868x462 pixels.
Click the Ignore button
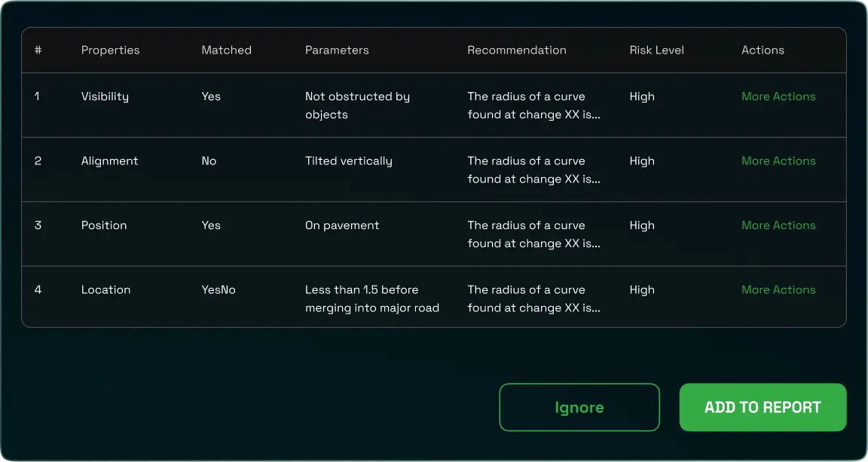click(579, 407)
